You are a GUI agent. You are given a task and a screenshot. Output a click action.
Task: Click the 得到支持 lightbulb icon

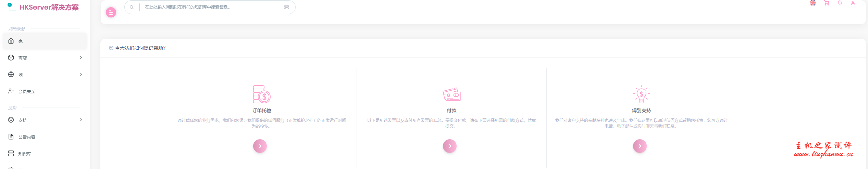coord(641,94)
